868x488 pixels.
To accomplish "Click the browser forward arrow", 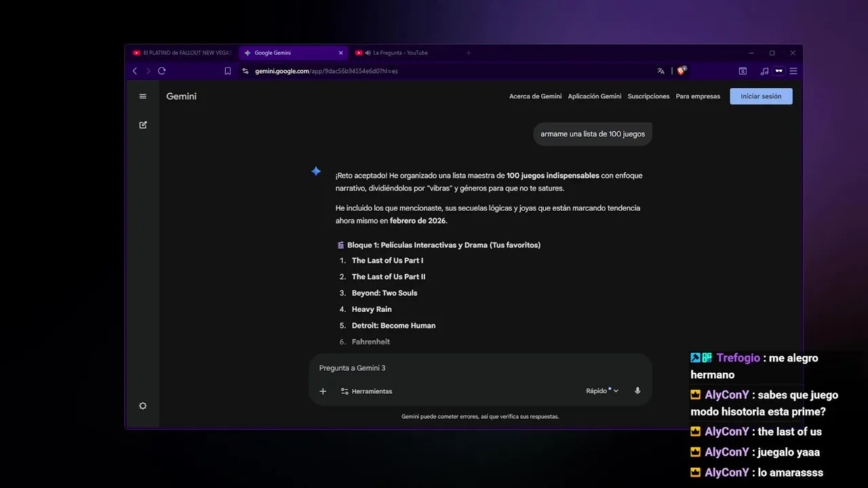I will pyautogui.click(x=148, y=70).
